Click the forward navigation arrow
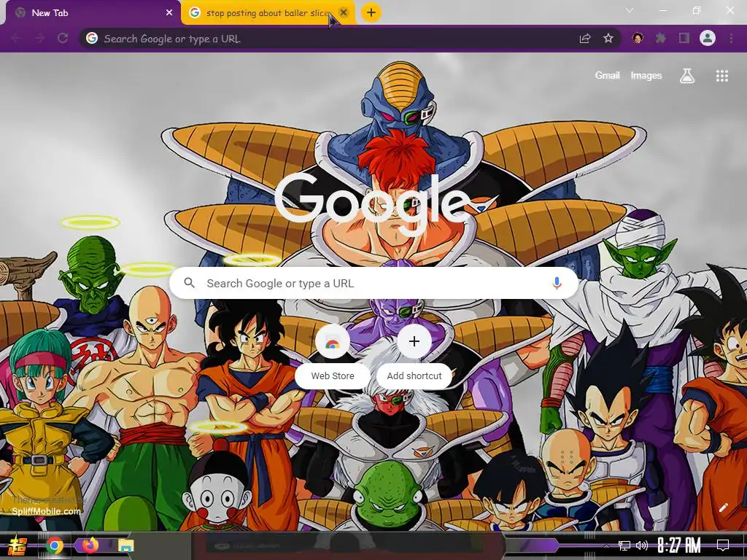 pos(39,39)
